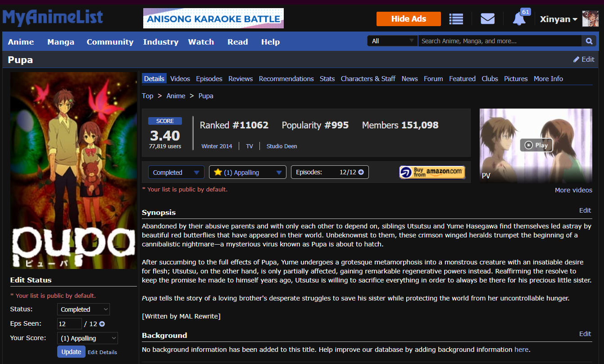
Task: Open the Characters & Staff tab
Action: click(368, 78)
